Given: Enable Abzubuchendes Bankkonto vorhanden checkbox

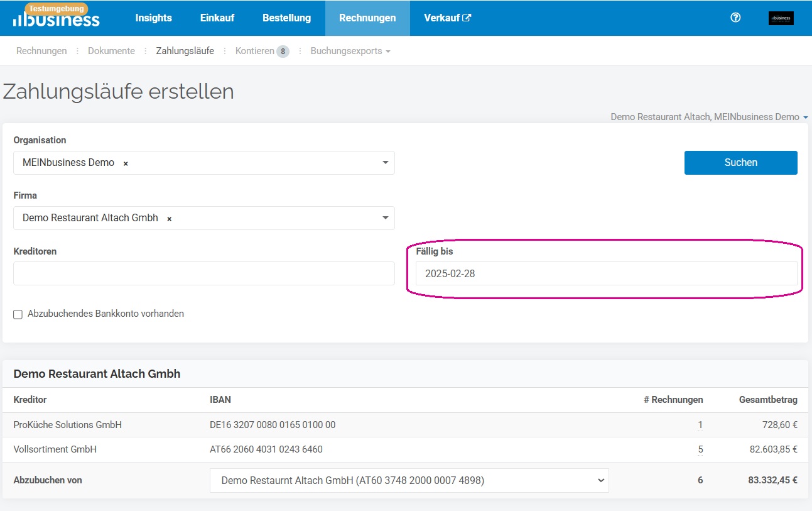Looking at the screenshot, I should (x=18, y=314).
